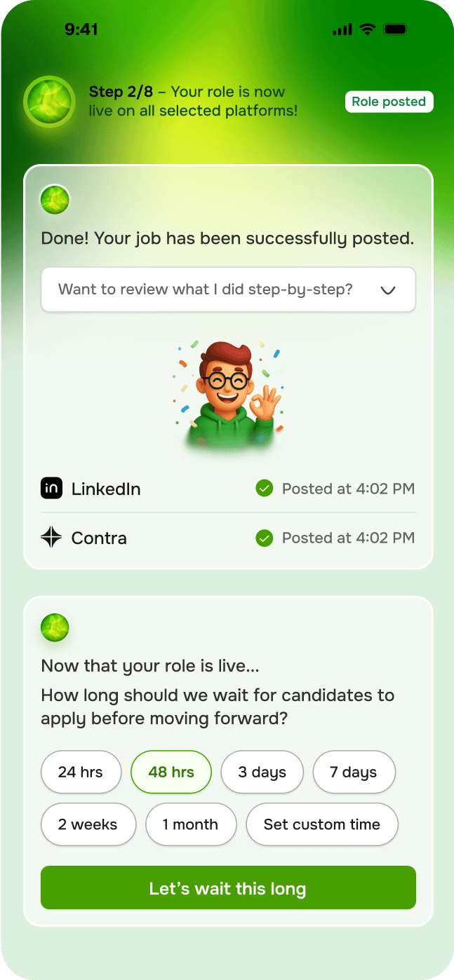Click the assistant avatar on the second card

coord(55,628)
